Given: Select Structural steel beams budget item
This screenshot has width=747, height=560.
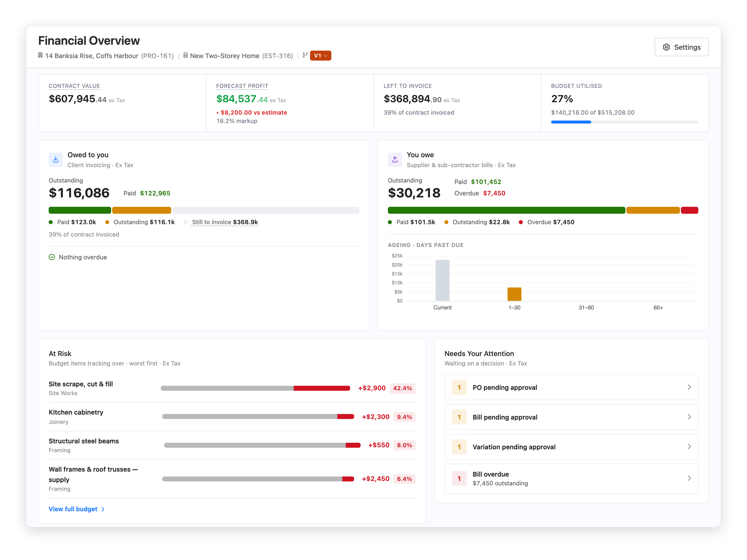Looking at the screenshot, I should point(232,445).
